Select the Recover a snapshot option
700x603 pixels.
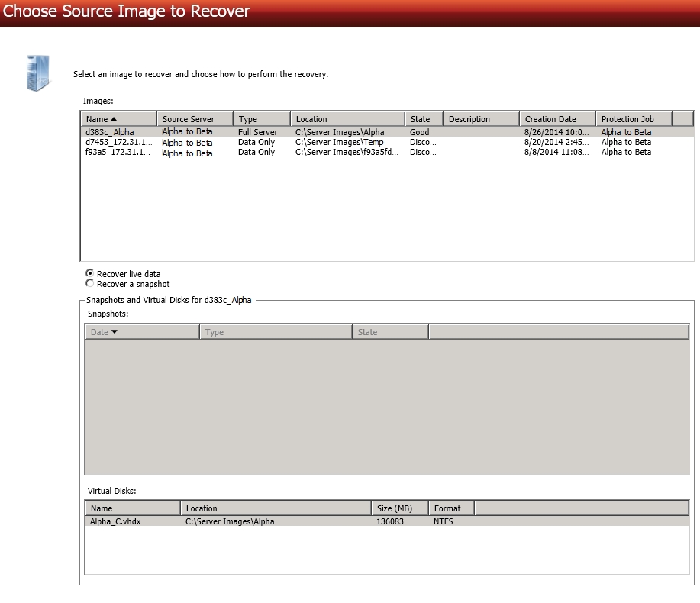click(x=90, y=284)
